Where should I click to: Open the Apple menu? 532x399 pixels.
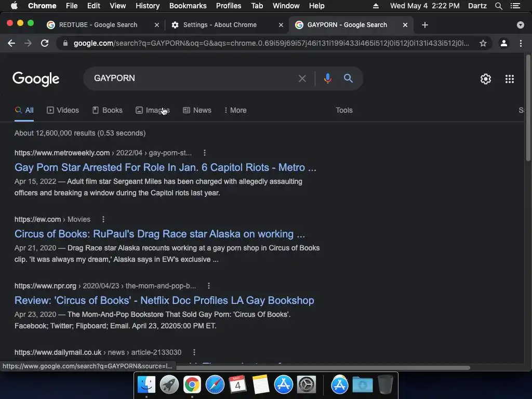coord(14,5)
